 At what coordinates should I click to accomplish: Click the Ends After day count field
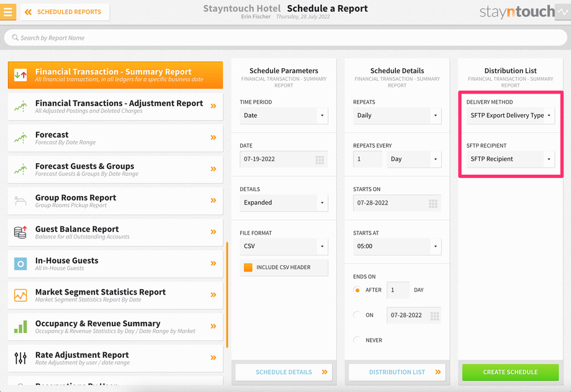tap(398, 290)
